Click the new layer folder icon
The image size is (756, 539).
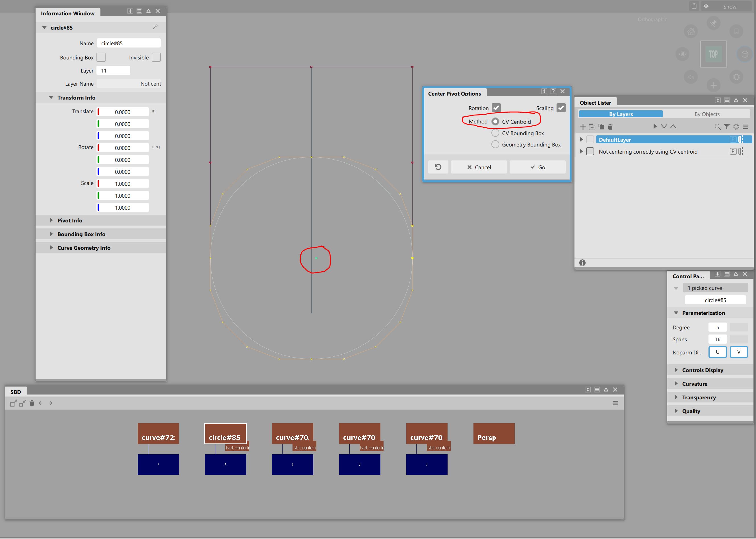(592, 127)
